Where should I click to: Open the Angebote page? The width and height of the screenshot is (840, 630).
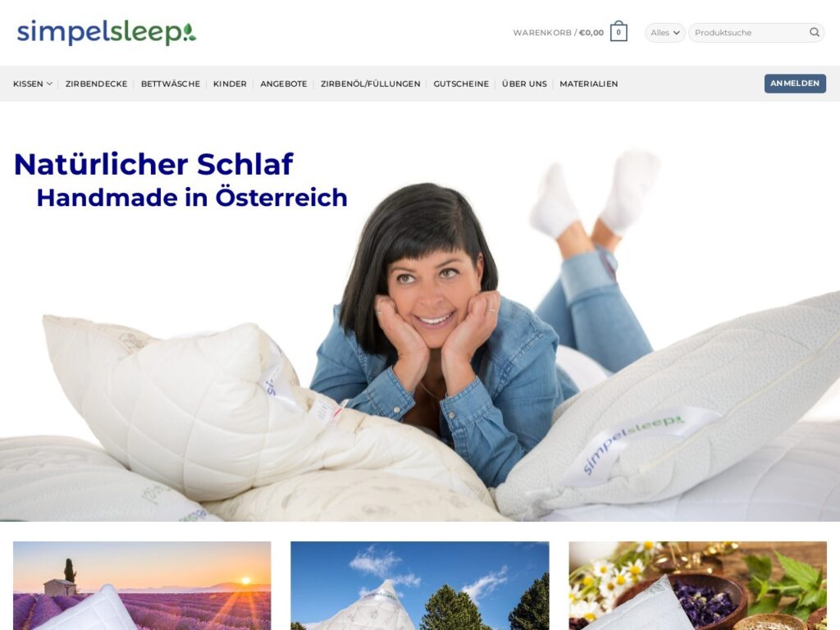pos(283,84)
